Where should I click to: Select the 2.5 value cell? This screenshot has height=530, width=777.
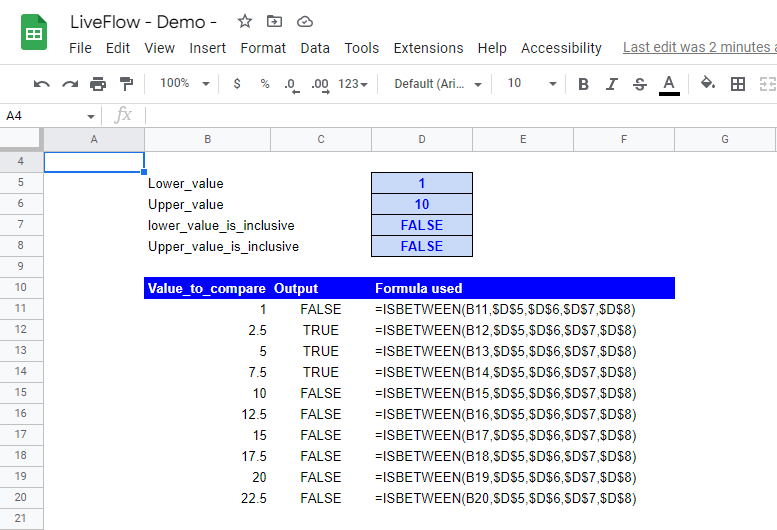pos(207,330)
